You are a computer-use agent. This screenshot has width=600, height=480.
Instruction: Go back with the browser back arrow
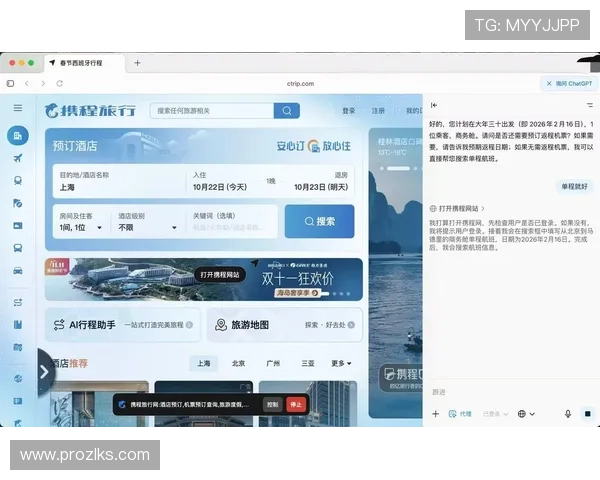pos(27,83)
